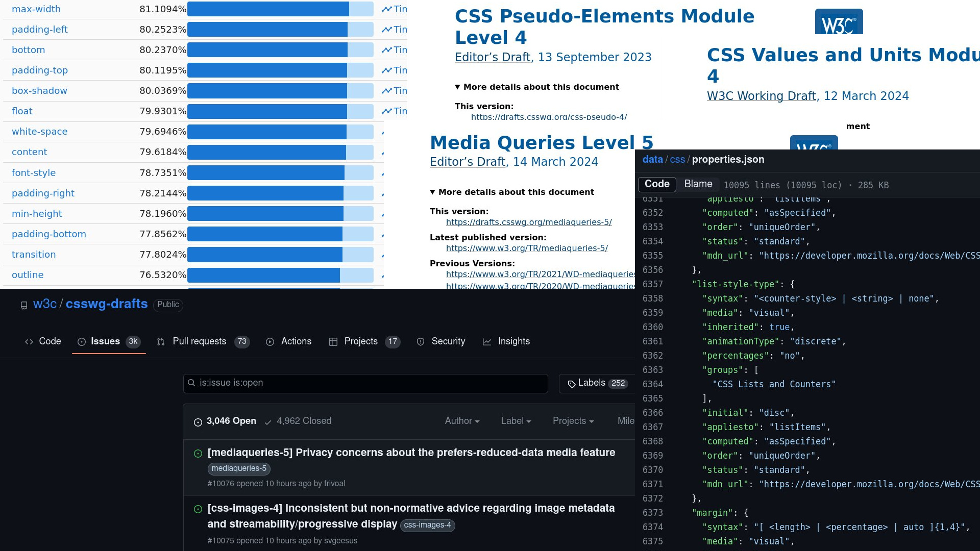This screenshot has width=980, height=551.
Task: Open the white-space property link
Action: [39, 132]
